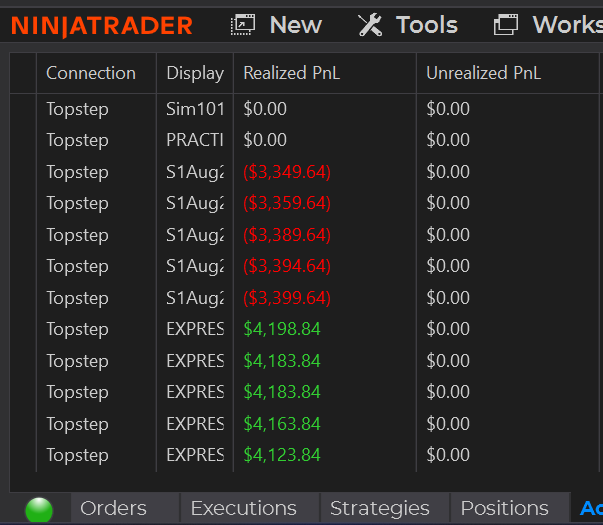This screenshot has width=603, height=525.
Task: Click the New window icon
Action: pyautogui.click(x=243, y=25)
